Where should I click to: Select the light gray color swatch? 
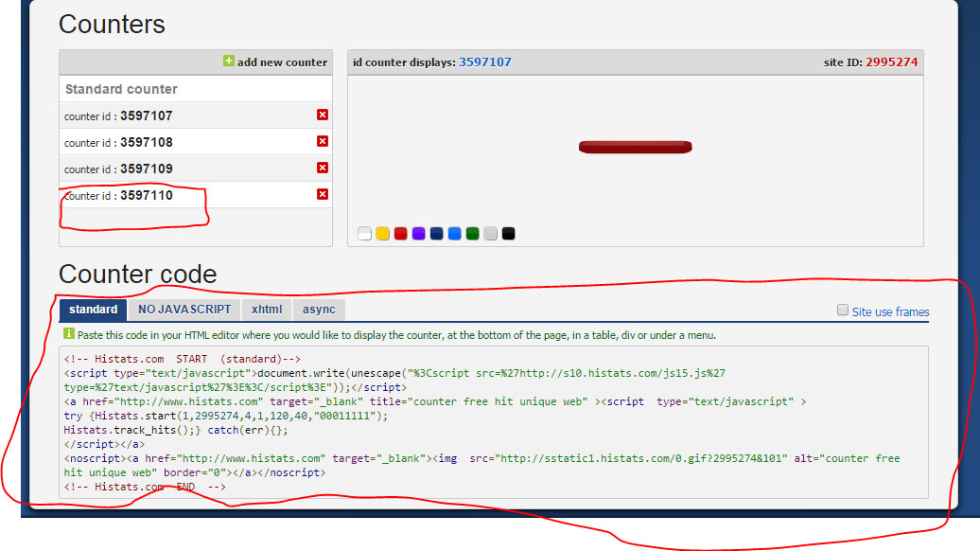point(491,234)
